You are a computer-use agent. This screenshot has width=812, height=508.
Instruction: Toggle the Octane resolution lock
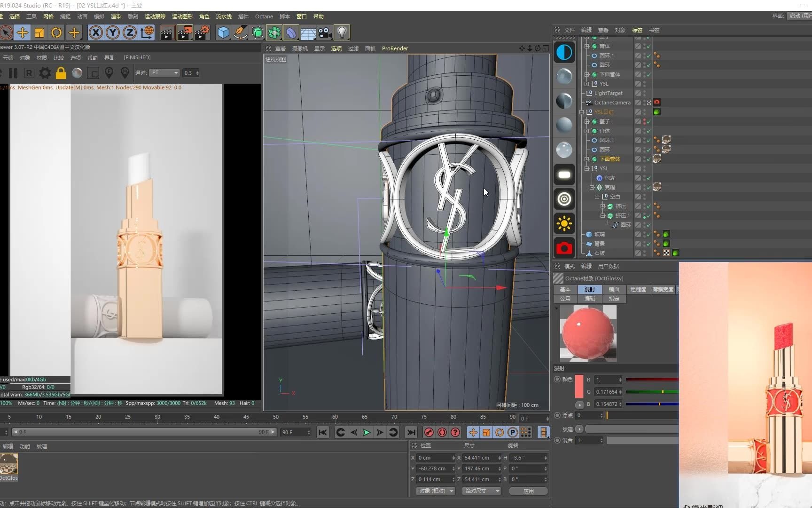[61, 73]
